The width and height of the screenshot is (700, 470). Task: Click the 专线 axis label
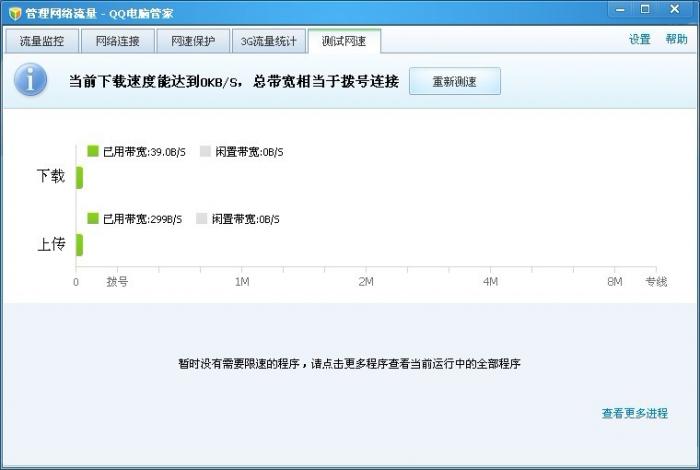click(x=656, y=282)
